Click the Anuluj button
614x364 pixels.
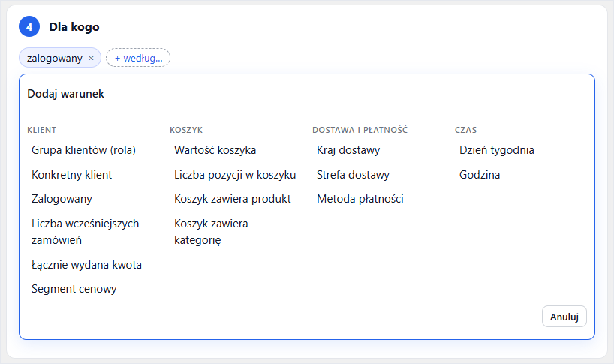tap(564, 317)
